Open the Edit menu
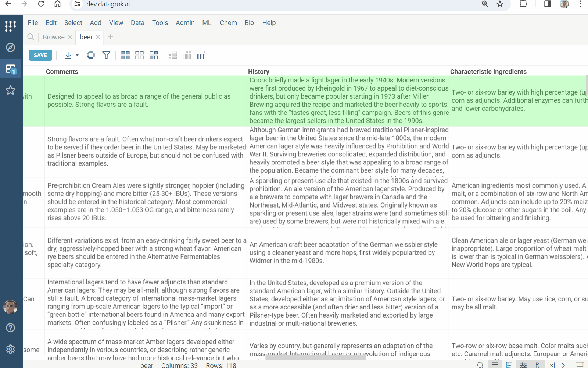The image size is (588, 368). (x=51, y=23)
